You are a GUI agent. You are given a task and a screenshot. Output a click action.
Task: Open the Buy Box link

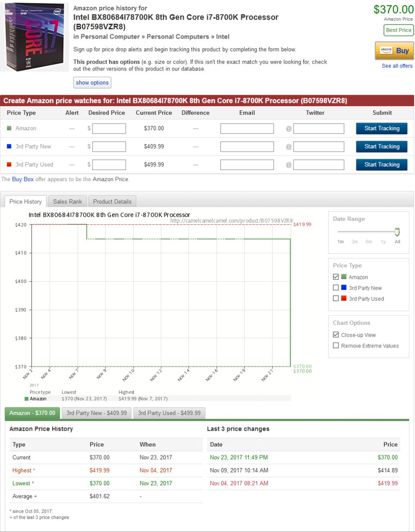coord(23,179)
